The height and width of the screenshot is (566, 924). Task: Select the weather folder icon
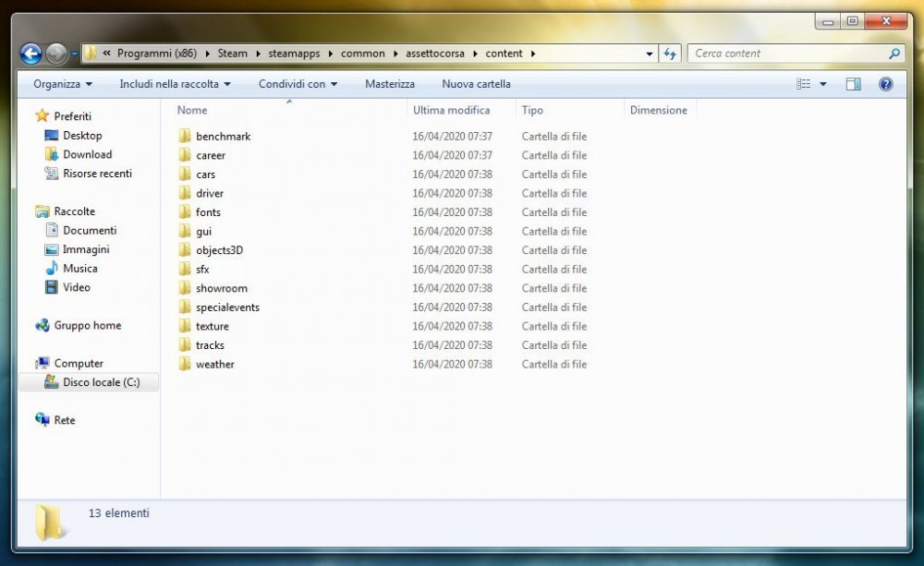185,364
